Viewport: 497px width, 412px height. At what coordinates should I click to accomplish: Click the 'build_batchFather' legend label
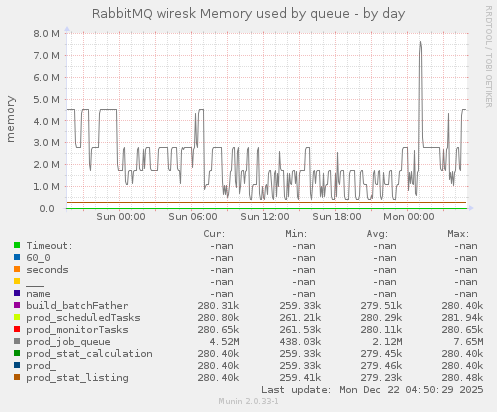click(x=77, y=306)
